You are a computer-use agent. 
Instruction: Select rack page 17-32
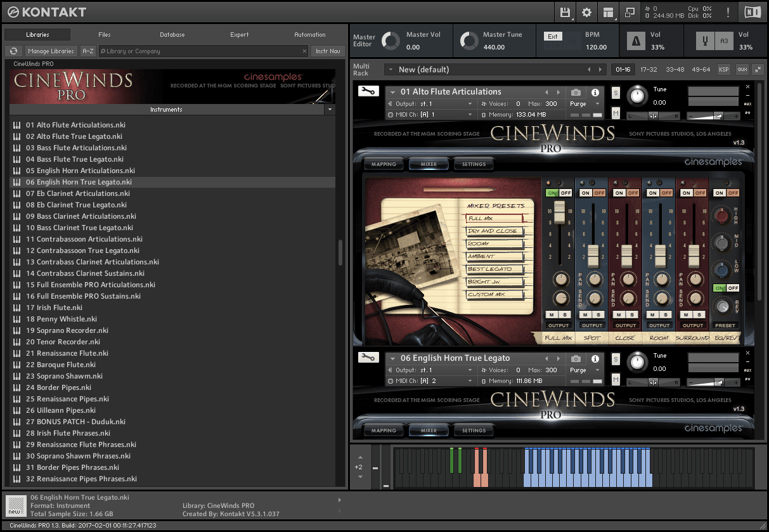[x=649, y=70]
